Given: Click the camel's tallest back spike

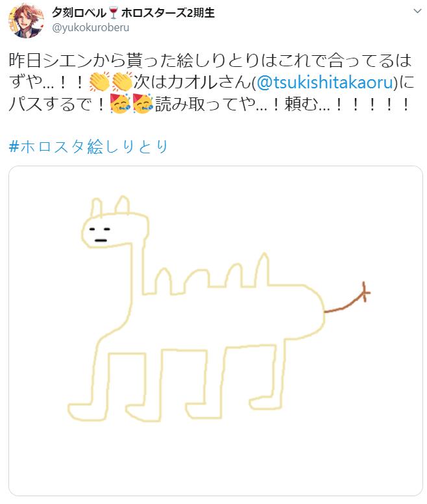Looking at the screenshot, I should (263, 270).
